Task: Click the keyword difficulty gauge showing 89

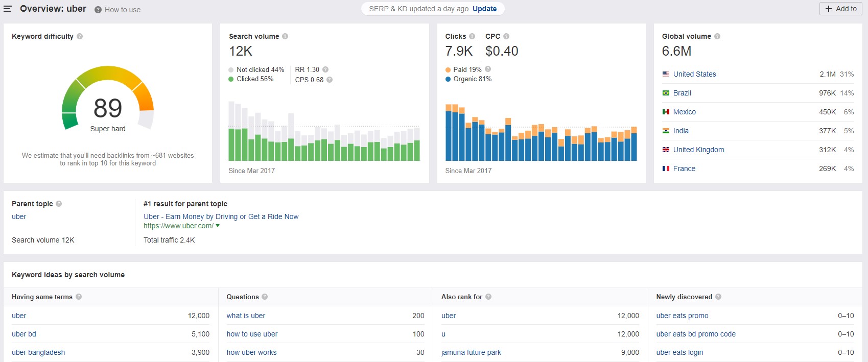Action: click(x=108, y=98)
